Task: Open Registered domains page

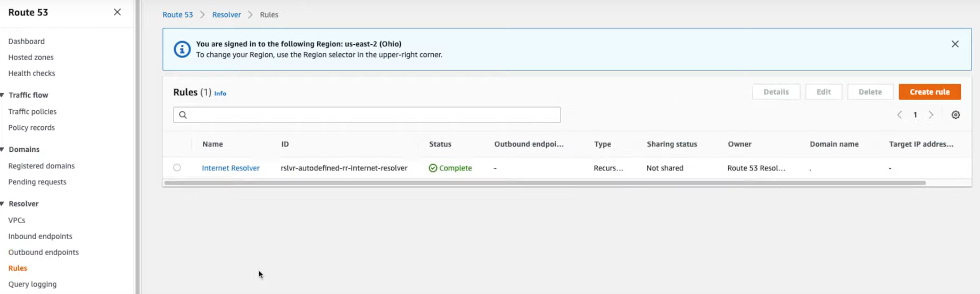Action: click(41, 166)
